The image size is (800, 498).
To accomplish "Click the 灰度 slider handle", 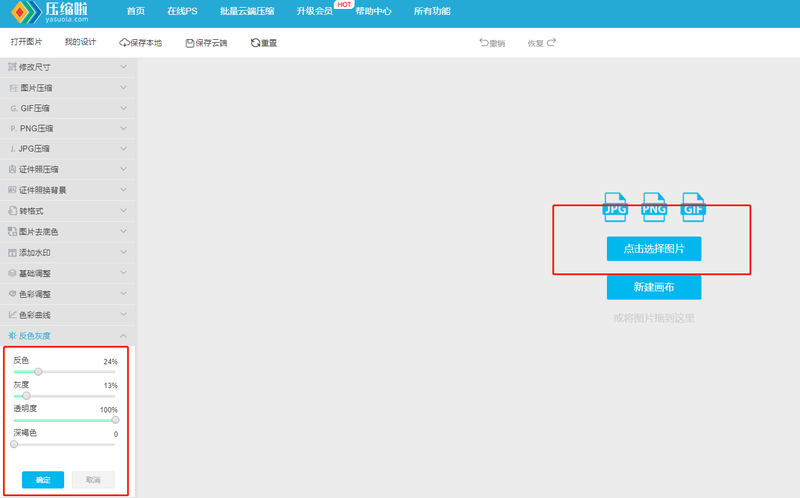I will click(27, 395).
